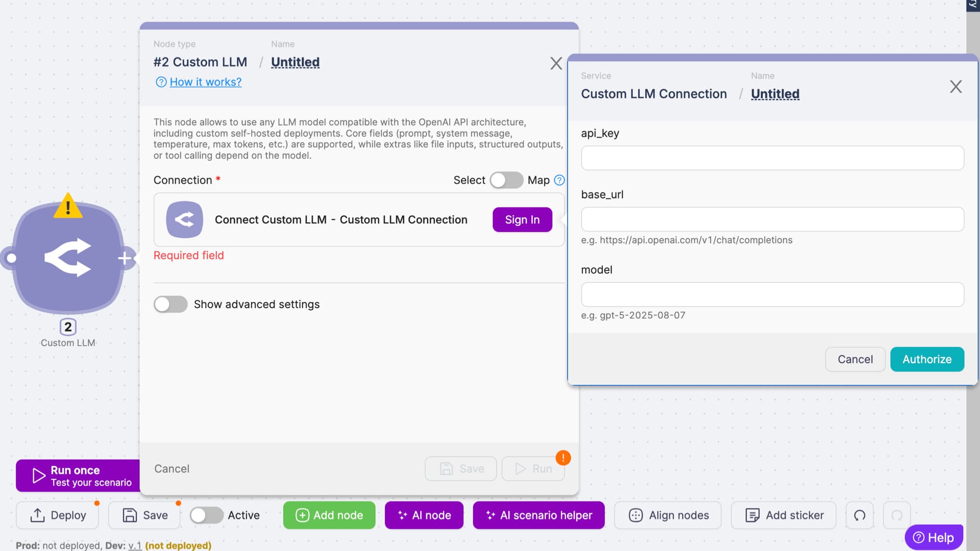The height and width of the screenshot is (551, 980).
Task: Open the v.1 dev version link
Action: [x=135, y=545]
